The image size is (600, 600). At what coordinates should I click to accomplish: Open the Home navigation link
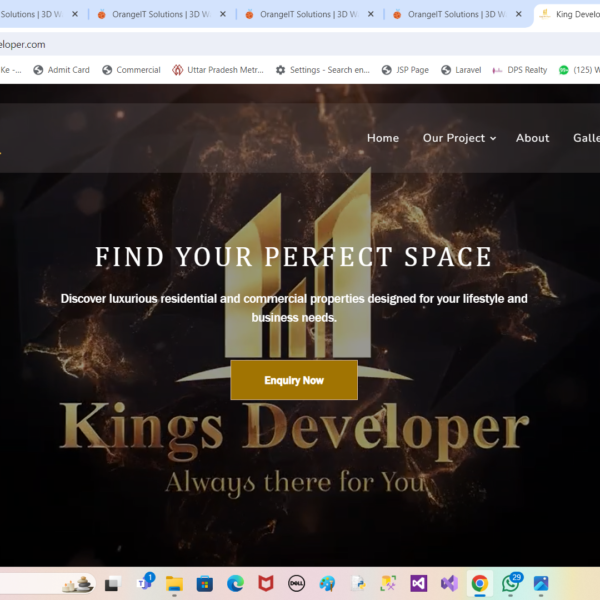[x=382, y=138]
